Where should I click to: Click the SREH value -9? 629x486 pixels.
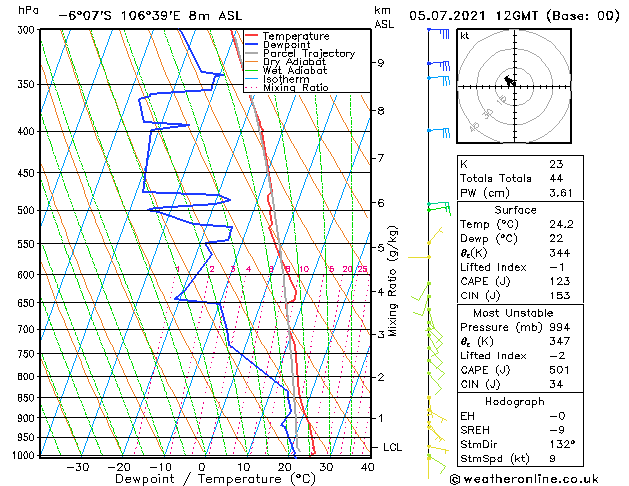coord(557,430)
